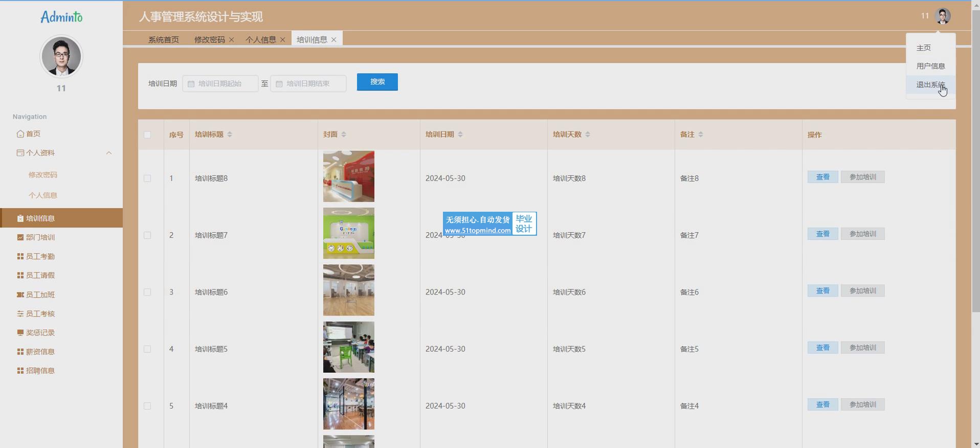The width and height of the screenshot is (980, 448).
Task: Click 查看 for 培训标题4
Action: tap(823, 405)
